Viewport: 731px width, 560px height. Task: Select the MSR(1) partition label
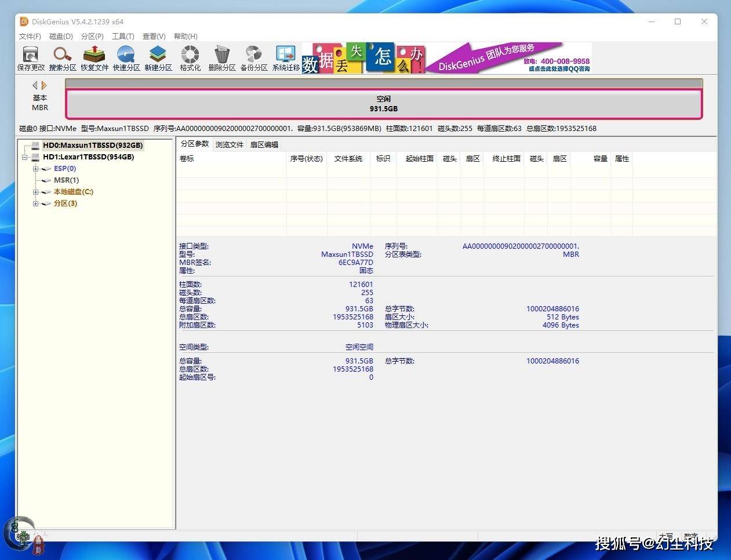click(66, 180)
